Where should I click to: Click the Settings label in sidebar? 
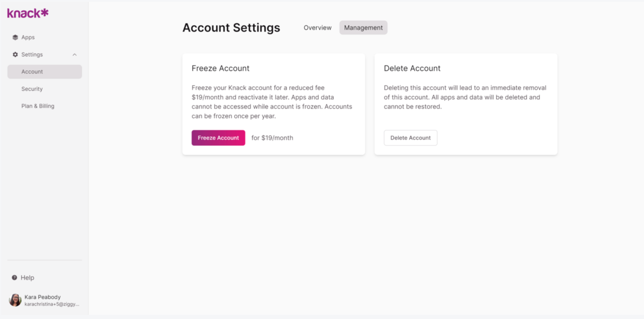point(32,54)
